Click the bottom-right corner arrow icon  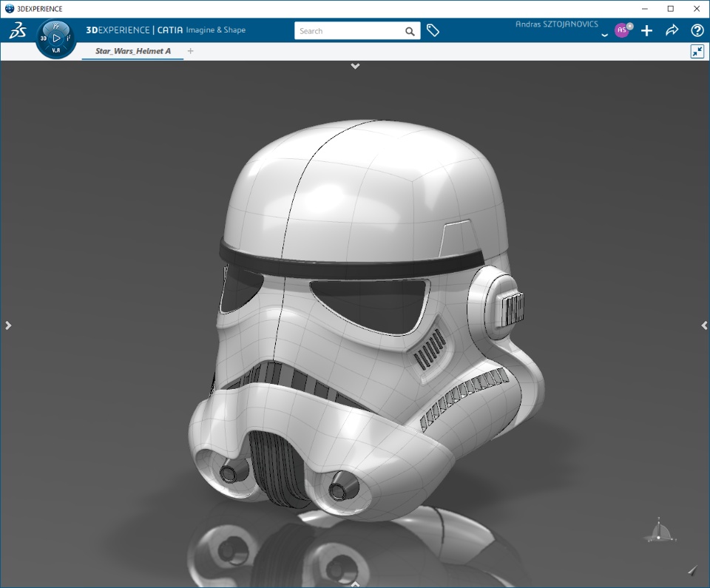pos(692,570)
